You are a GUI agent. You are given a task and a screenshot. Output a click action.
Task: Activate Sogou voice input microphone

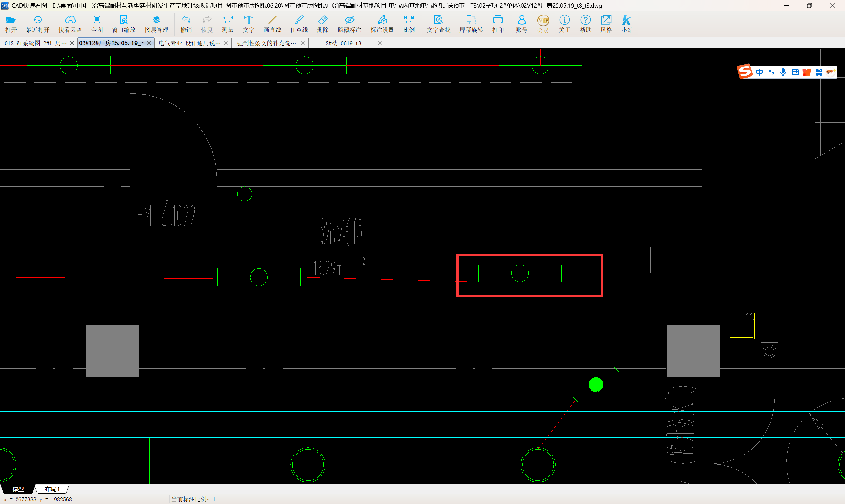click(x=783, y=72)
